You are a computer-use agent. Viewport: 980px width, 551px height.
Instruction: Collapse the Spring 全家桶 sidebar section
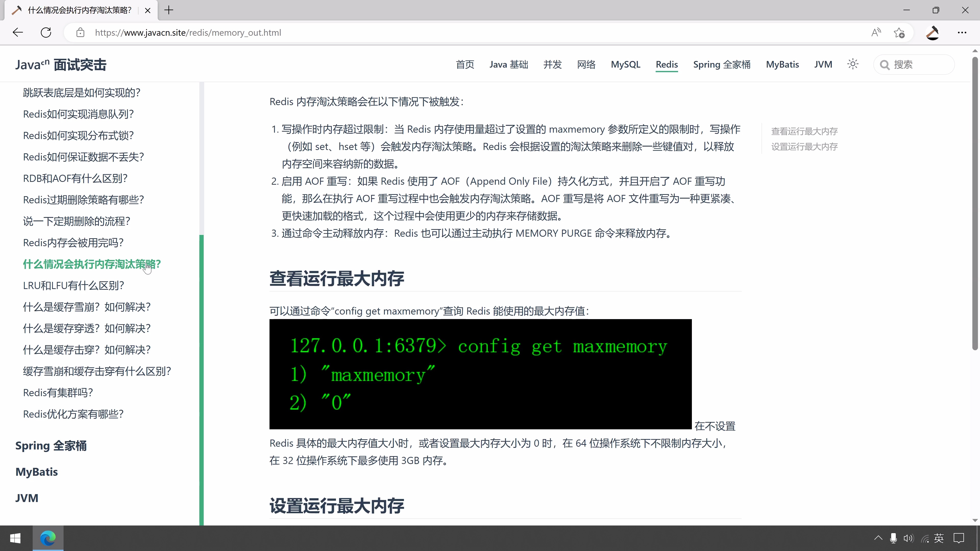51,446
